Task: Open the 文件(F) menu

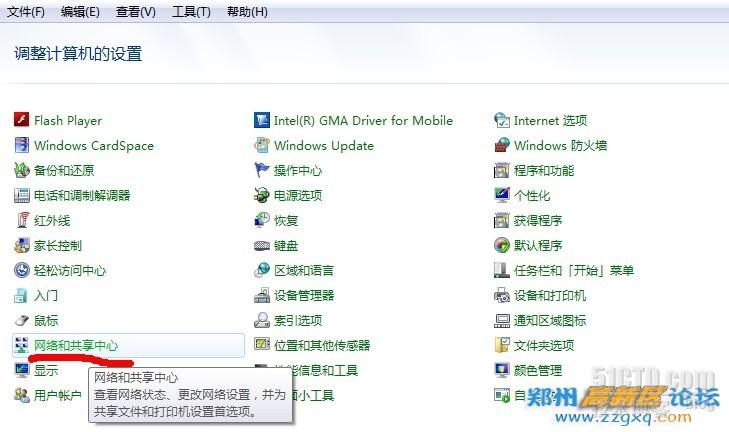Action: pyautogui.click(x=26, y=12)
